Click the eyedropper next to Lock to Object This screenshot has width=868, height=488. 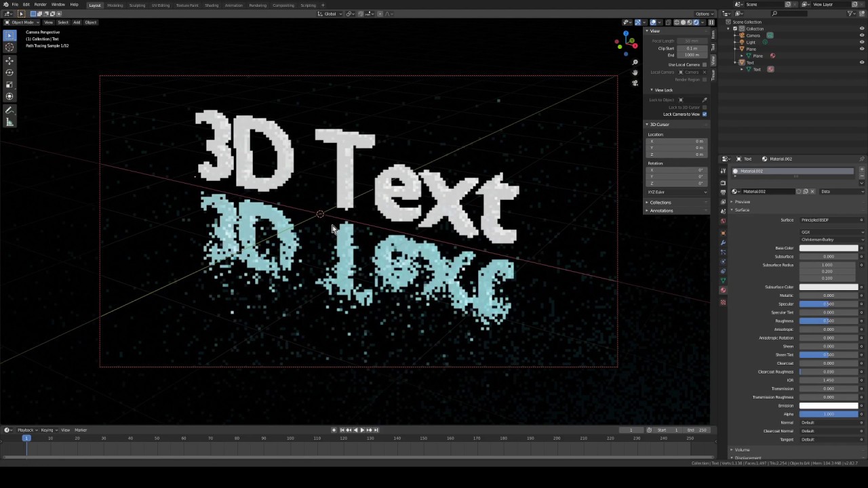tap(705, 100)
